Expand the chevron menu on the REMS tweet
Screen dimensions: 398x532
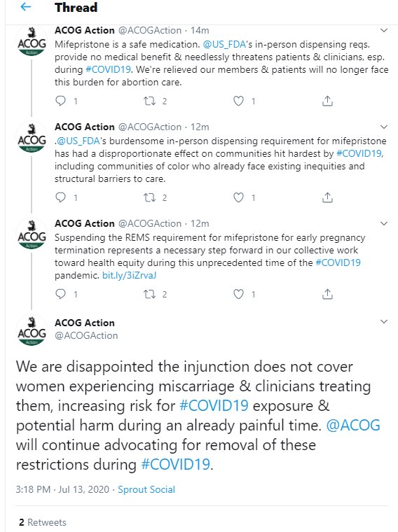[384, 223]
